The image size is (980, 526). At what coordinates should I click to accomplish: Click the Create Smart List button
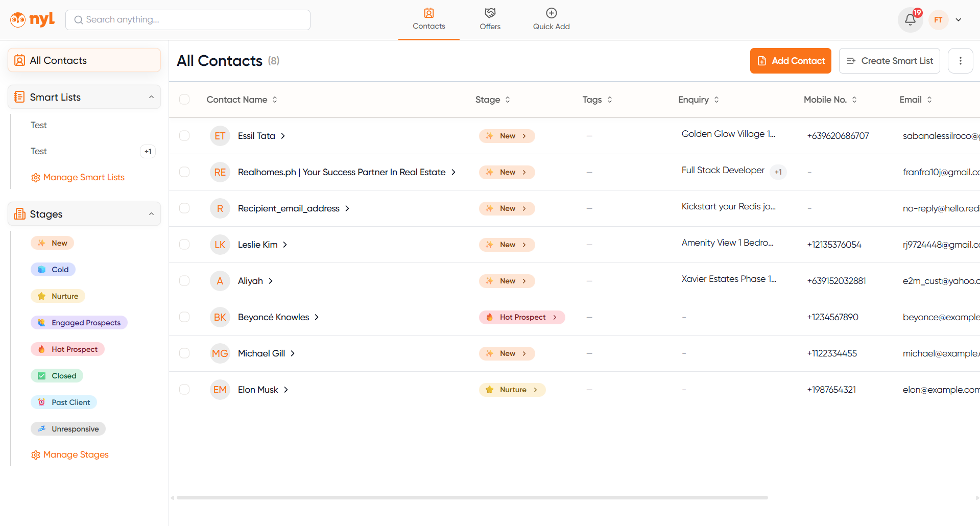pyautogui.click(x=889, y=61)
